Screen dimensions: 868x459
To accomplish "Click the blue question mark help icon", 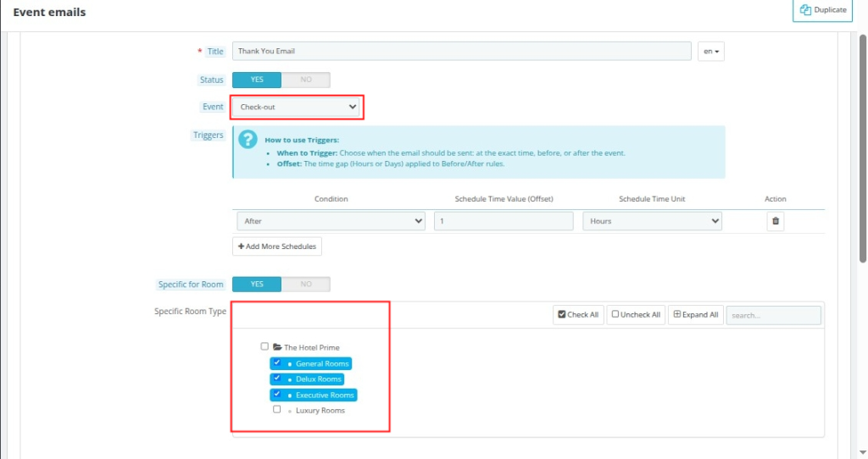I will (248, 140).
